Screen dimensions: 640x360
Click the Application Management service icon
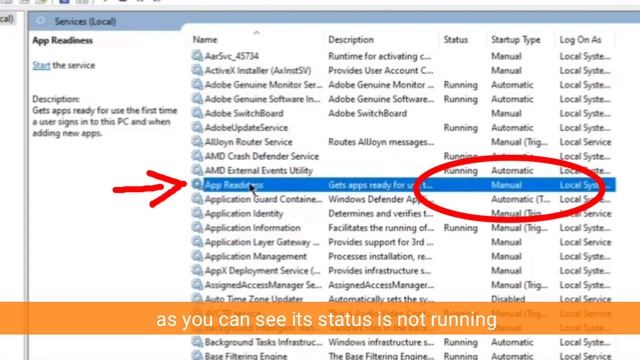pyautogui.click(x=197, y=256)
